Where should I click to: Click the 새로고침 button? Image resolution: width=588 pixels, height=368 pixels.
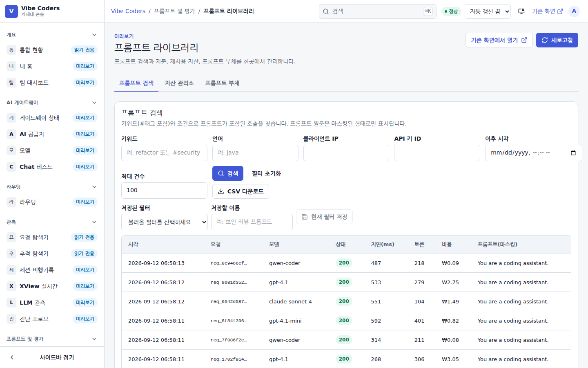557,40
